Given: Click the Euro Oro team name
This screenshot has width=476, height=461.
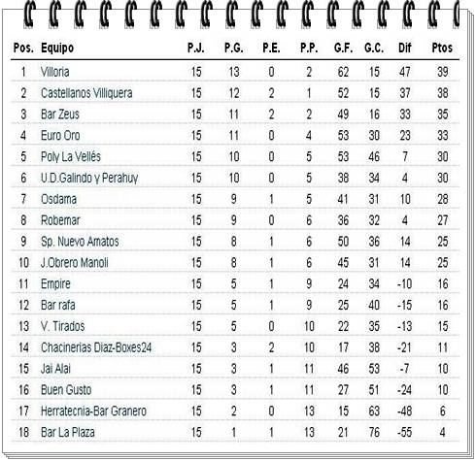Looking at the screenshot, I should 60,136.
